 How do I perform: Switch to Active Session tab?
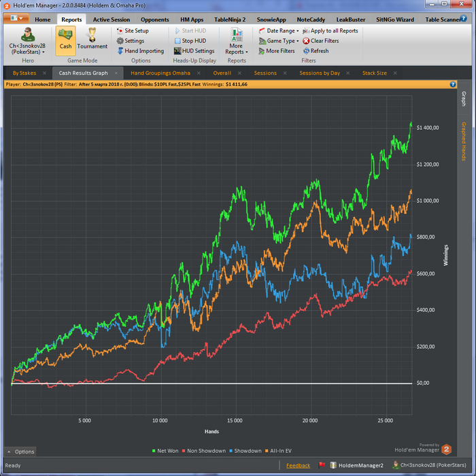[112, 20]
